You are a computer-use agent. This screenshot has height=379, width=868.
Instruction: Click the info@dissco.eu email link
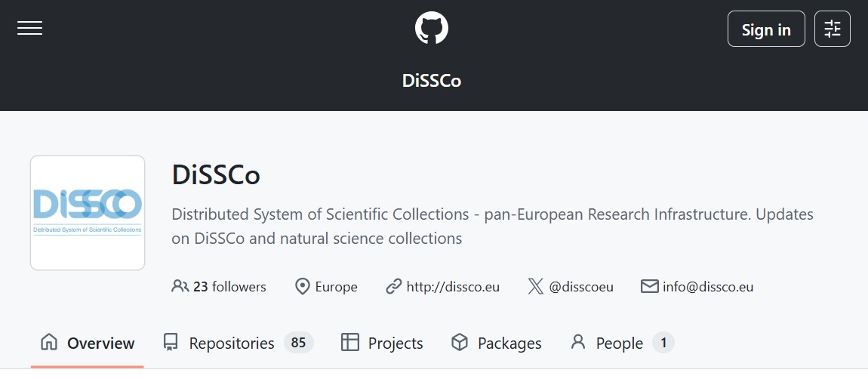click(x=707, y=287)
